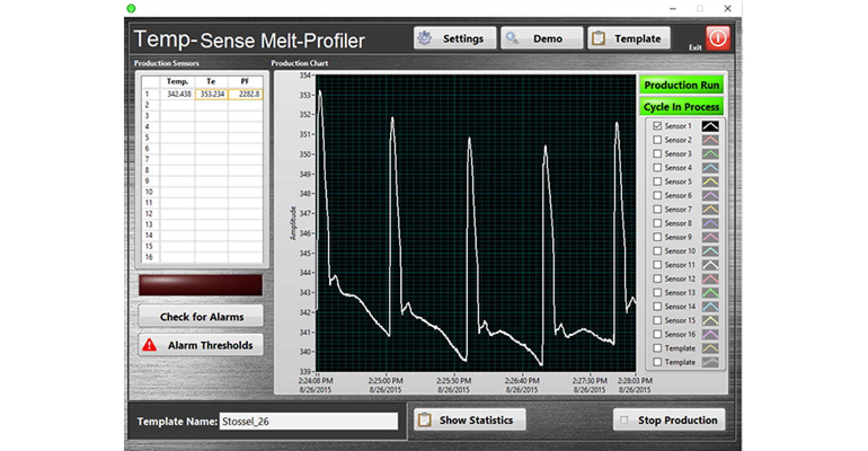Click the Sensor 5 plot style icon
This screenshot has height=451, width=868.
(x=710, y=182)
